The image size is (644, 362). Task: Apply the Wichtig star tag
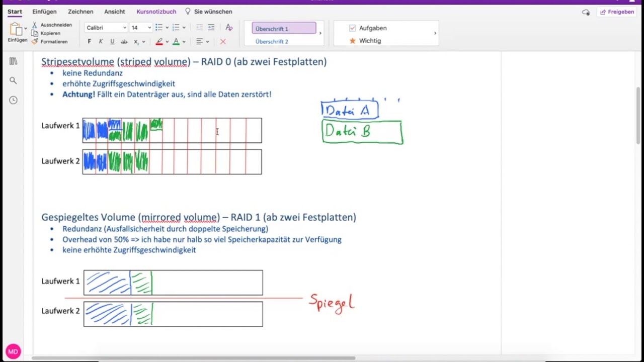pos(365,41)
